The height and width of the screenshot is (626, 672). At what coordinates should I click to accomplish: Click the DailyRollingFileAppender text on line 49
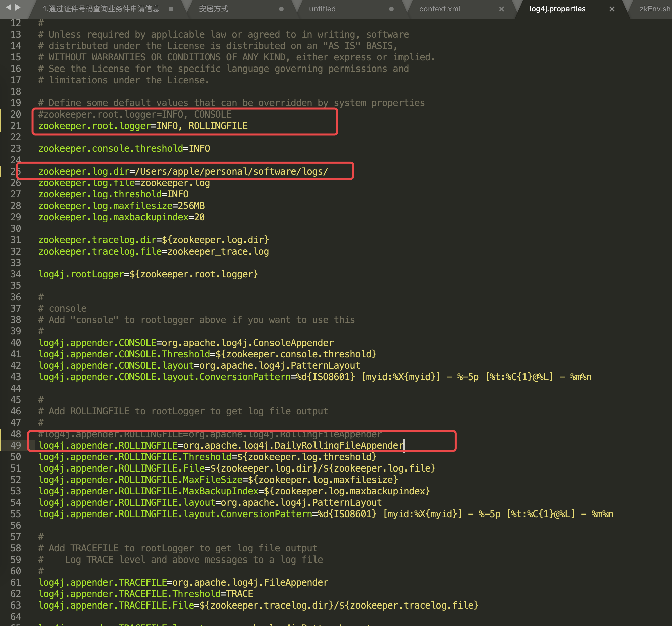pyautogui.click(x=339, y=445)
